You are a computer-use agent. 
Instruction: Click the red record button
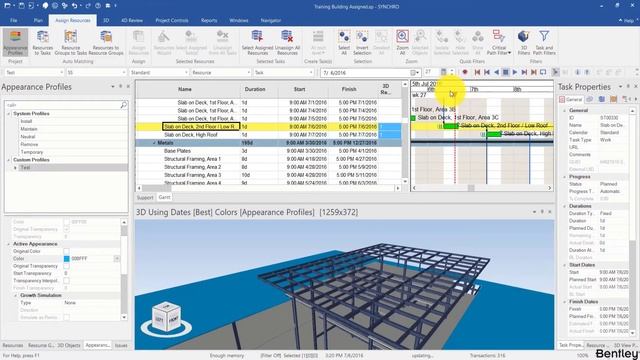coord(464,72)
